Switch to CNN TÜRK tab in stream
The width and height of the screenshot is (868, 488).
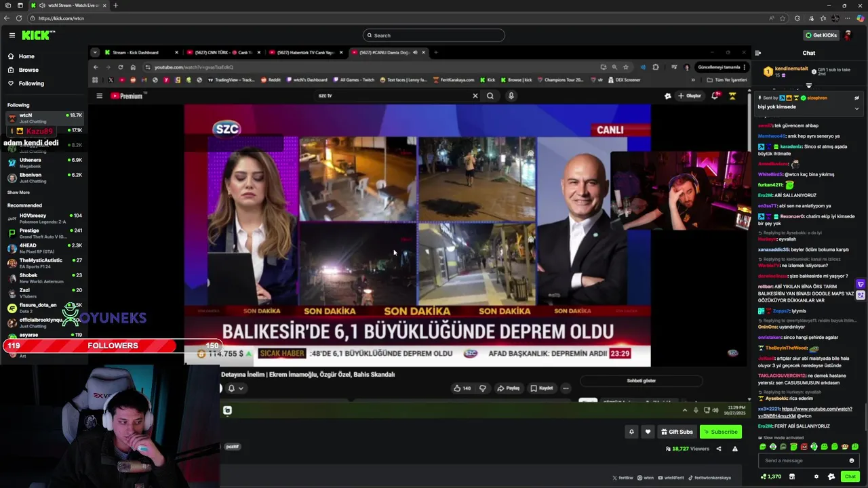point(224,52)
